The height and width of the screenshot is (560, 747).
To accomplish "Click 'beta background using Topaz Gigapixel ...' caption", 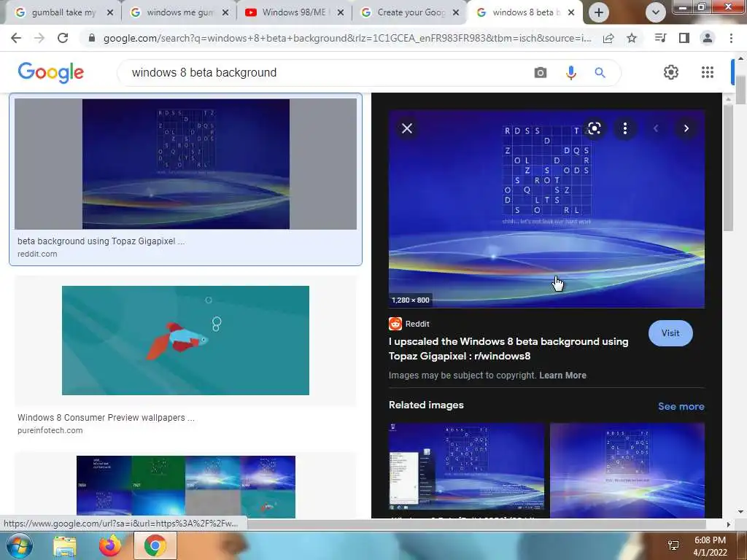I will coord(101,241).
